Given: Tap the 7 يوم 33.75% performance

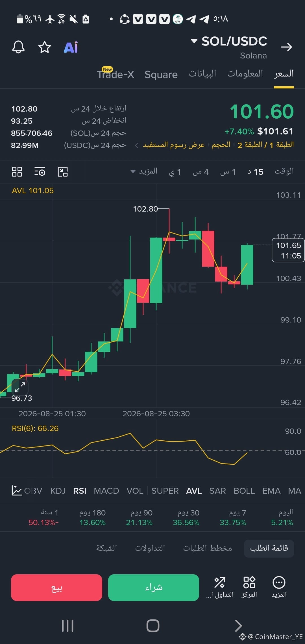Looking at the screenshot, I should [x=233, y=517].
